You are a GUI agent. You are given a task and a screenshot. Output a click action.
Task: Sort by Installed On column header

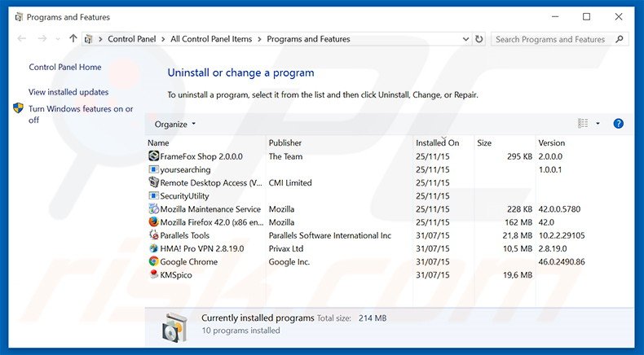click(438, 143)
